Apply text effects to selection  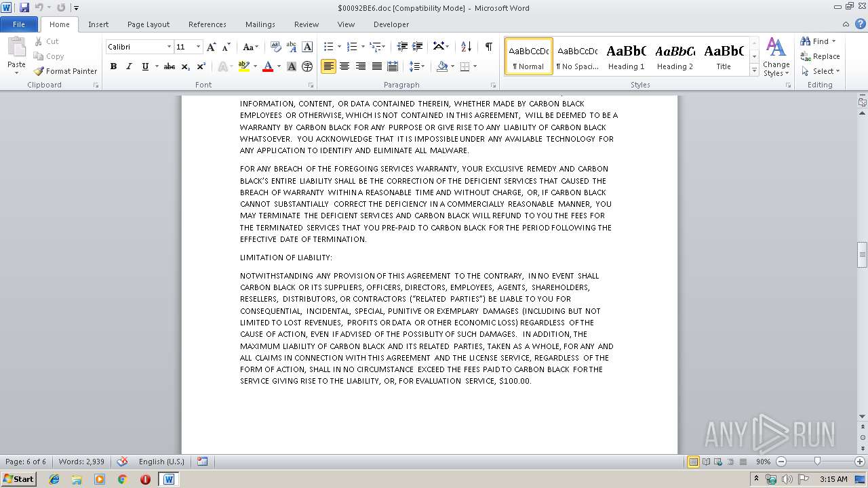coord(222,66)
